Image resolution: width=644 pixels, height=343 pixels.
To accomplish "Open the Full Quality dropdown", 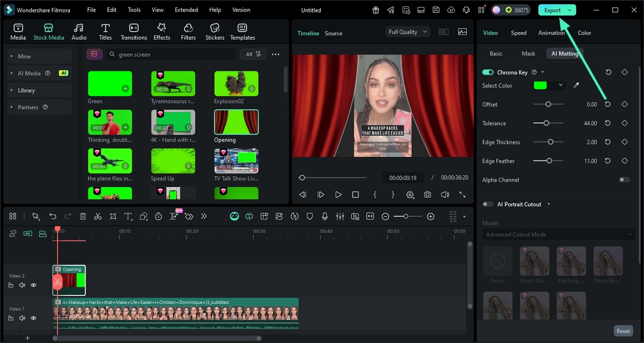I will [x=407, y=32].
